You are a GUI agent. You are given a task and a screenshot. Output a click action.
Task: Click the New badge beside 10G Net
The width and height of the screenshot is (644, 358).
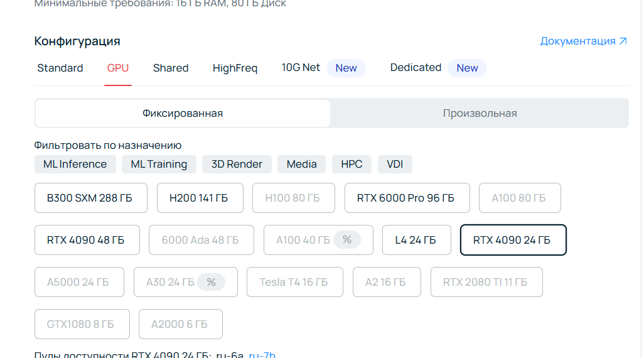click(346, 68)
